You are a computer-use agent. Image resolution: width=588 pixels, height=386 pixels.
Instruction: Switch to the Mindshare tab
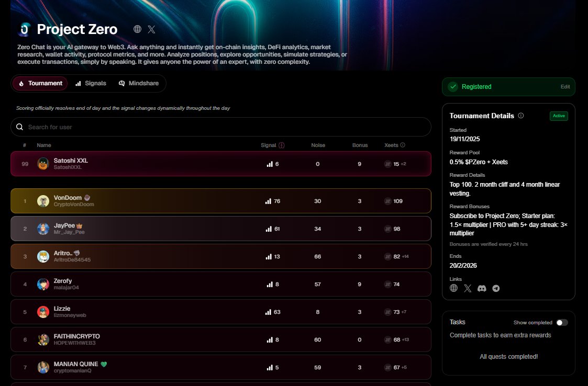pos(139,83)
